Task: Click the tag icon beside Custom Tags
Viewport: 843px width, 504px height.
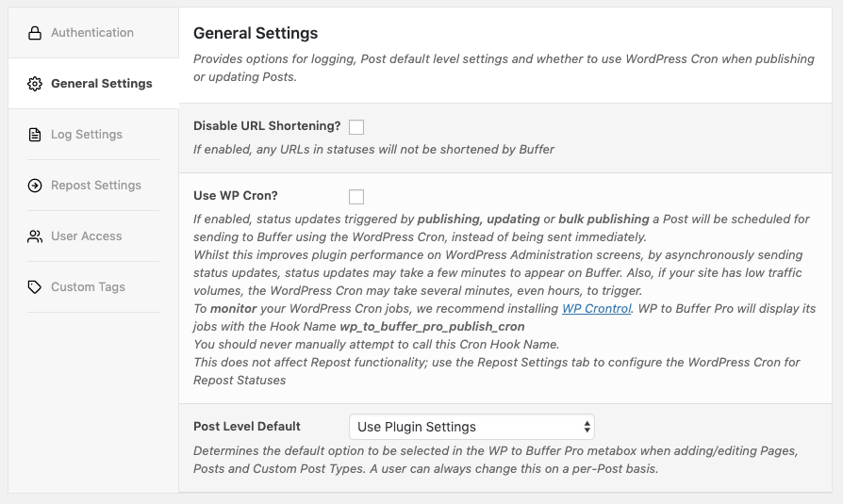Action: (x=35, y=287)
